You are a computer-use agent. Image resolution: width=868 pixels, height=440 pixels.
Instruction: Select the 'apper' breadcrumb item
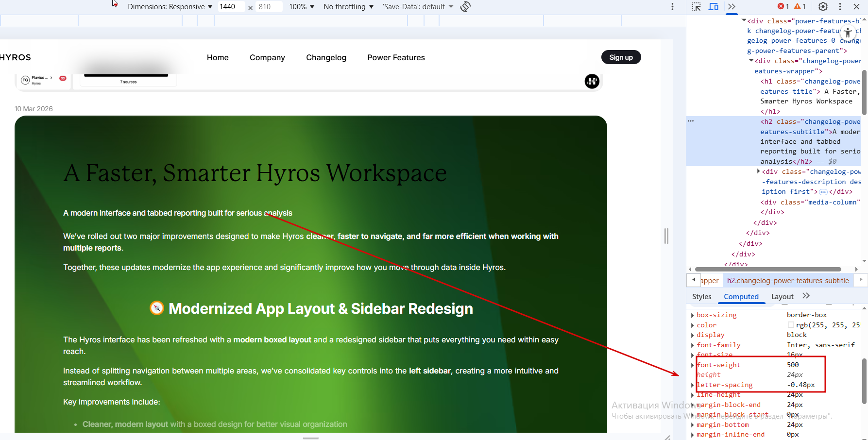(709, 281)
